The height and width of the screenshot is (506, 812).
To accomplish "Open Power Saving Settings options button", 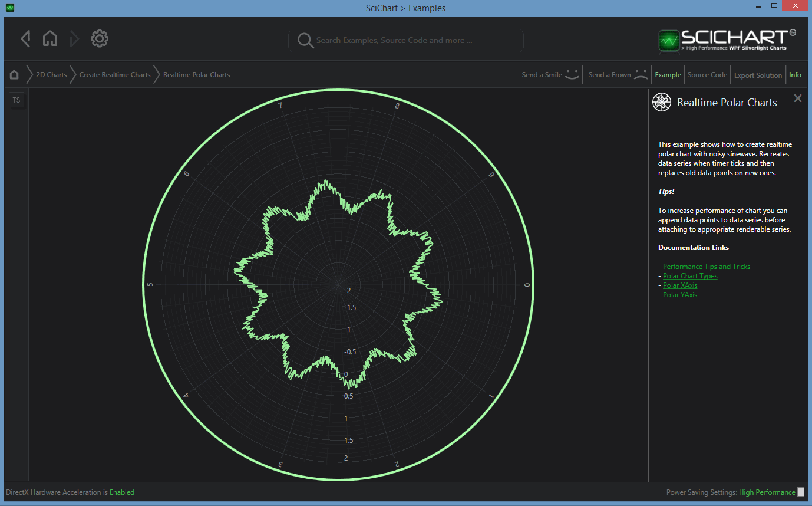I will tap(801, 492).
